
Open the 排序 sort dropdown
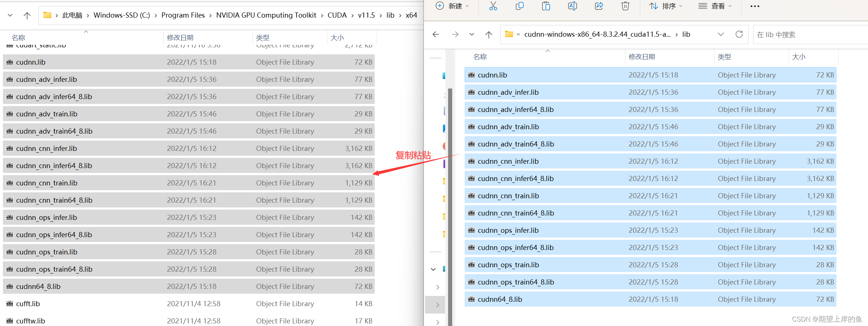[666, 6]
